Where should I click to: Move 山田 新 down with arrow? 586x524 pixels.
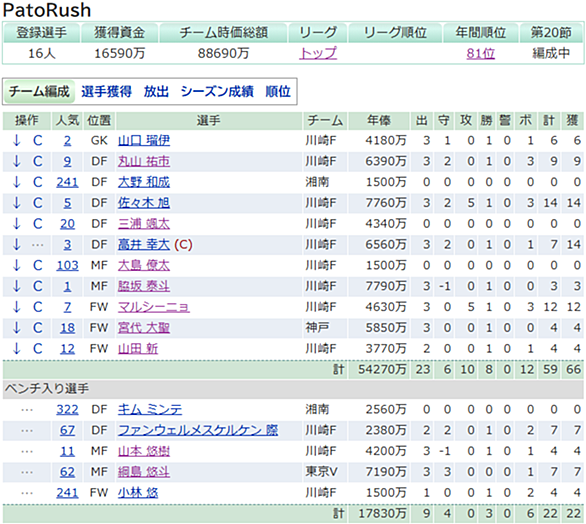pyautogui.click(x=16, y=349)
